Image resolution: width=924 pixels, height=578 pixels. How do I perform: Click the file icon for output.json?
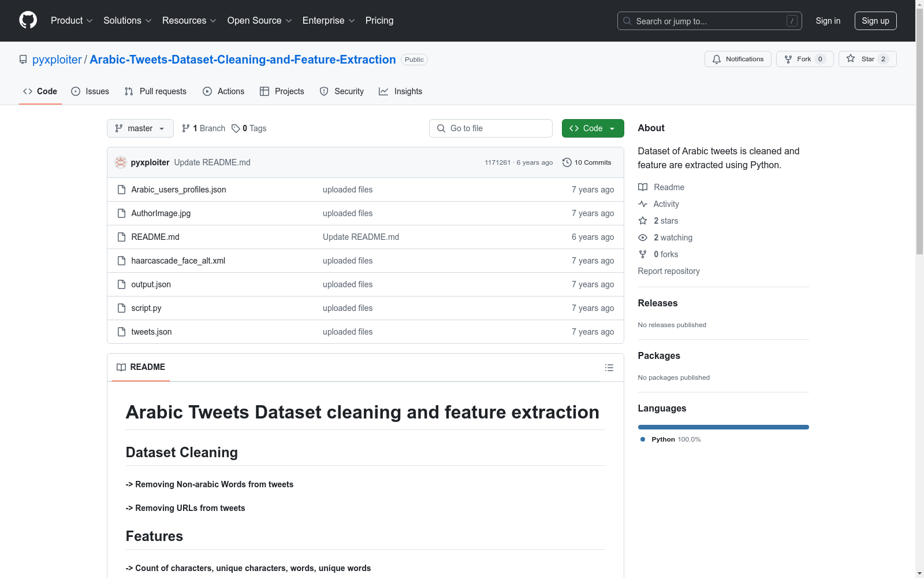[x=121, y=284]
